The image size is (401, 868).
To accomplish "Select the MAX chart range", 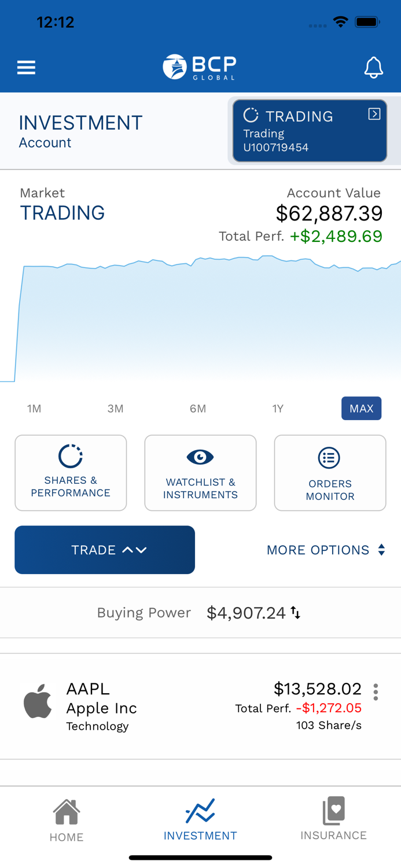I will [x=361, y=409].
